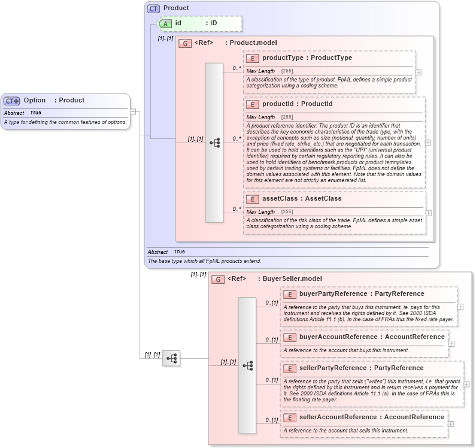The image size is (476, 448).
Task: Select the Option : Product title text
Action: pos(54,100)
